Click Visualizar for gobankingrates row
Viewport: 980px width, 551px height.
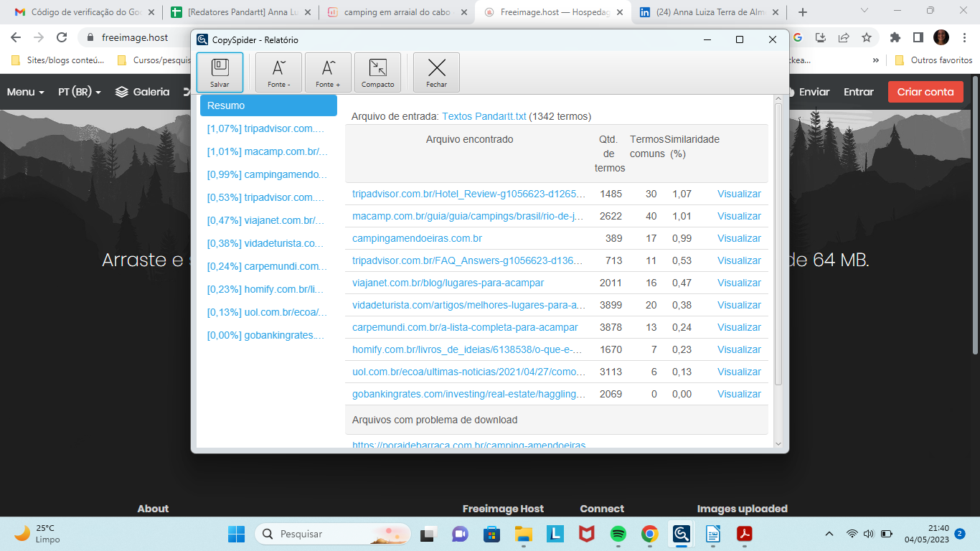739,394
